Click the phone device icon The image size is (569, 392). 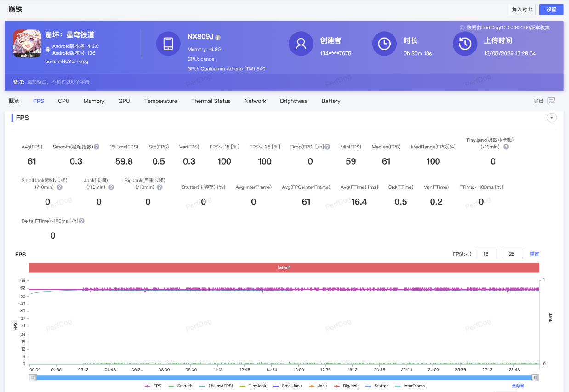(168, 44)
